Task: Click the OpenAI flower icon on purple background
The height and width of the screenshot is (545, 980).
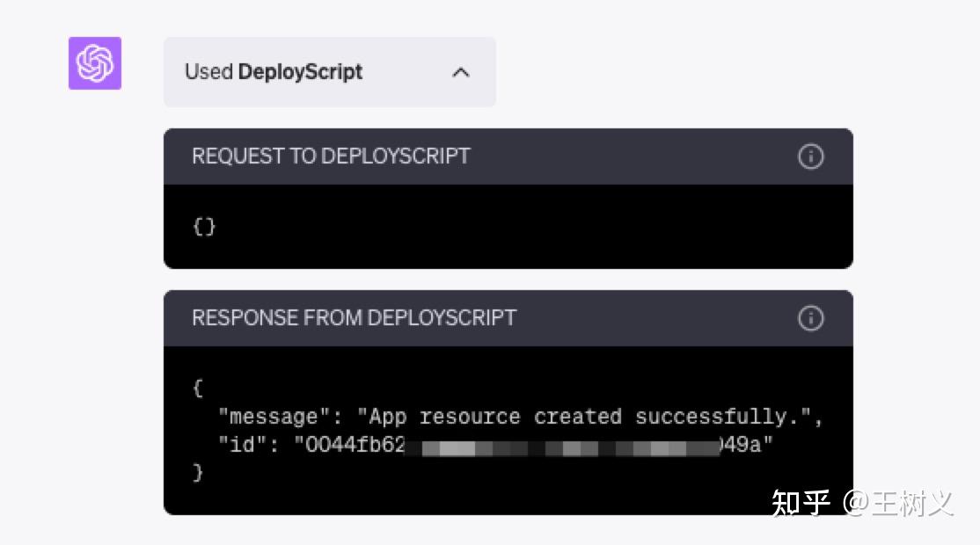Action: pos(94,63)
